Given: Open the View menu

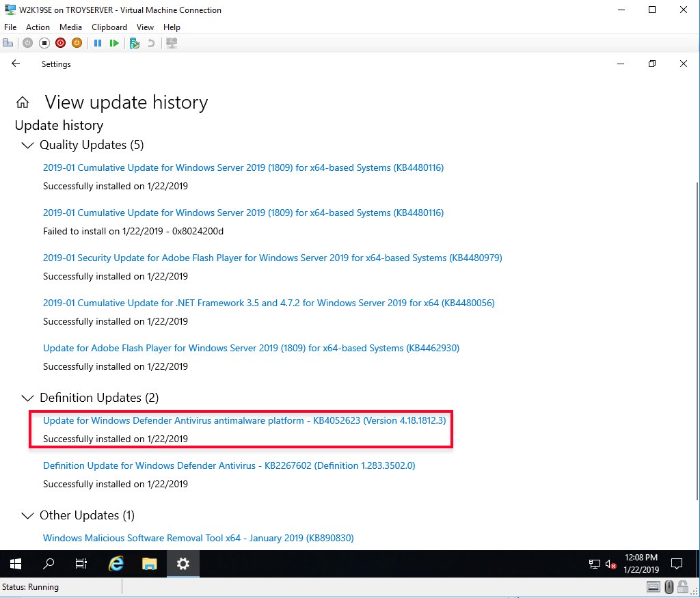Looking at the screenshot, I should coord(145,27).
